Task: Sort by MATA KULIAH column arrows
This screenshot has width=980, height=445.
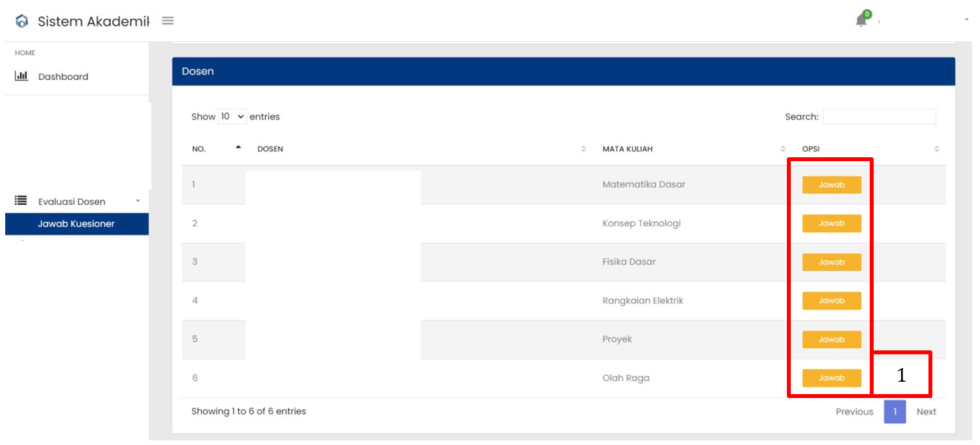Action: [783, 149]
